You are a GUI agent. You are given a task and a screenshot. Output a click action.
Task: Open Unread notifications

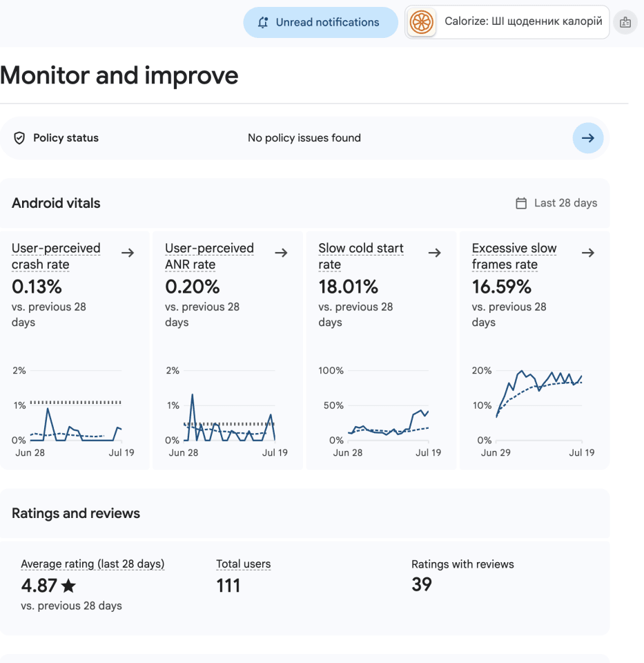[320, 22]
